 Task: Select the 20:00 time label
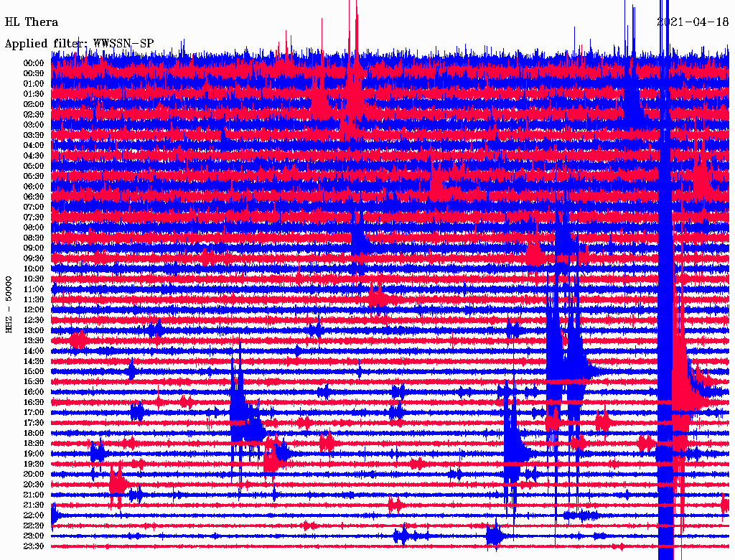point(34,475)
